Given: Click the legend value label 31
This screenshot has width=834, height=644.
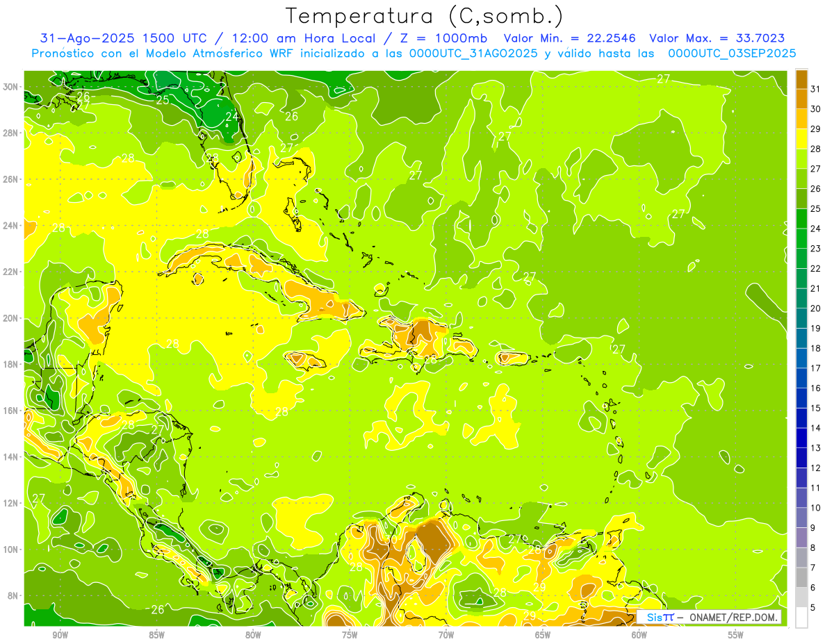Looking at the screenshot, I should click(816, 88).
